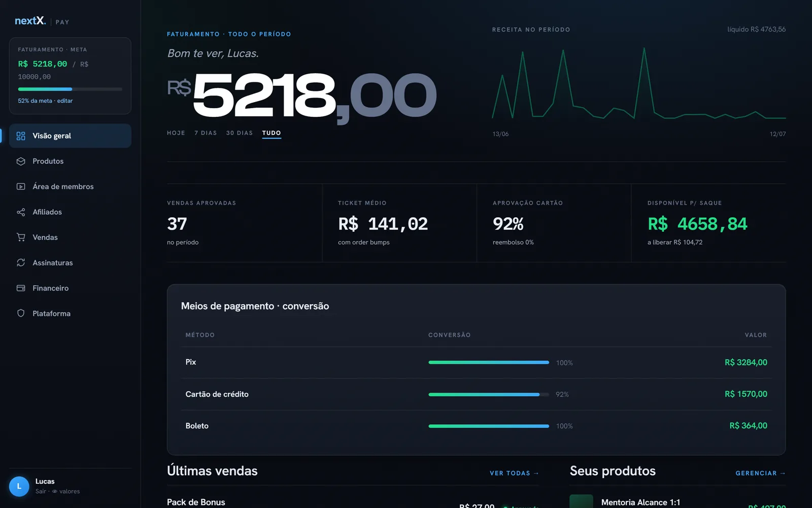Viewport: 812px width, 508px height.
Task: Click the R$ 364,00 value
Action: [x=748, y=426]
